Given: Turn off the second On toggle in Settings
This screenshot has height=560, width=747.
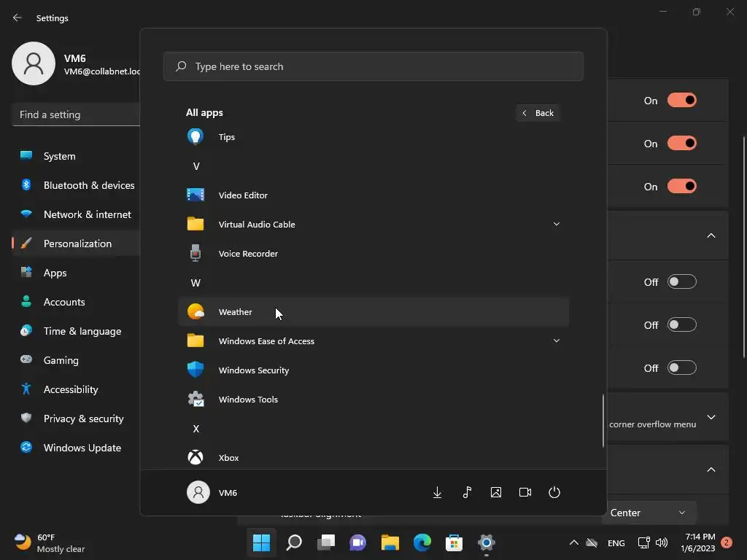Looking at the screenshot, I should coord(682,143).
